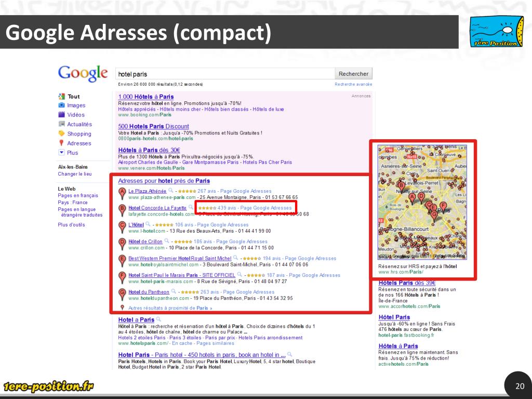Screen dimensions: 532x399
Task: Open Adresses via red pin icon
Action: point(61,143)
